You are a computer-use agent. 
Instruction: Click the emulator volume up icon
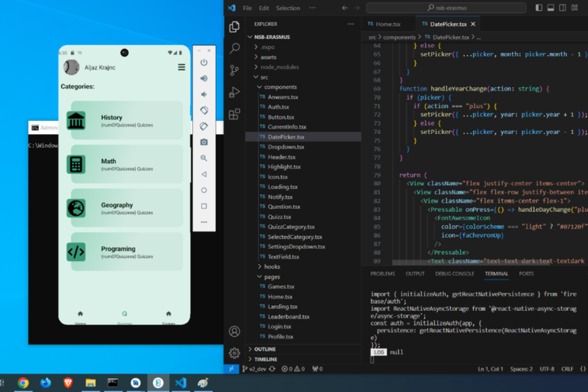click(x=204, y=78)
